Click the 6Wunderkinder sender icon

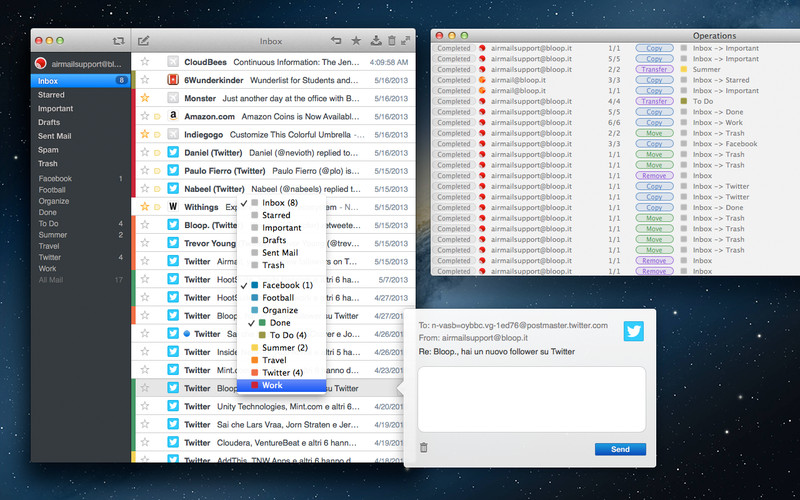(x=173, y=80)
